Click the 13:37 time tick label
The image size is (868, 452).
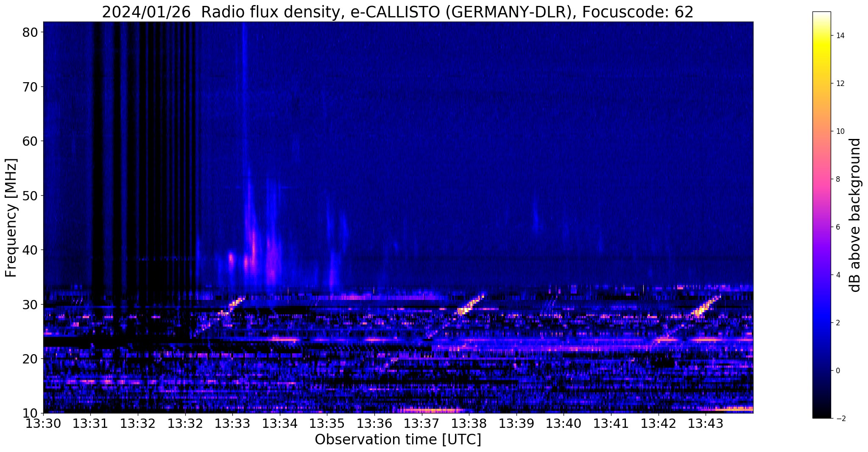point(422,424)
